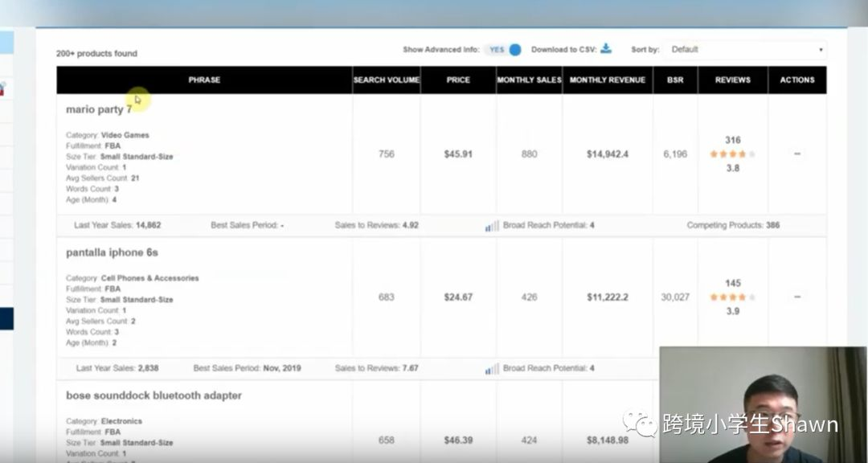This screenshot has height=463, width=868.
Task: Select search volume value 683
Action: (387, 297)
